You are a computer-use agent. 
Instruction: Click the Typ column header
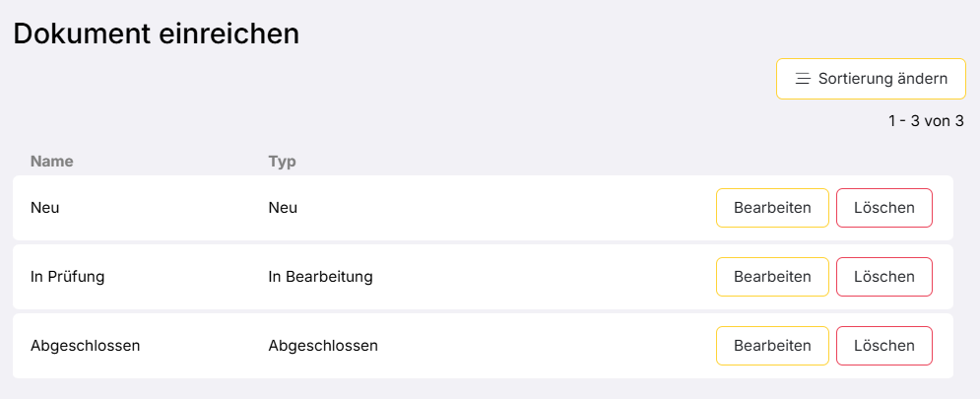coord(282,161)
